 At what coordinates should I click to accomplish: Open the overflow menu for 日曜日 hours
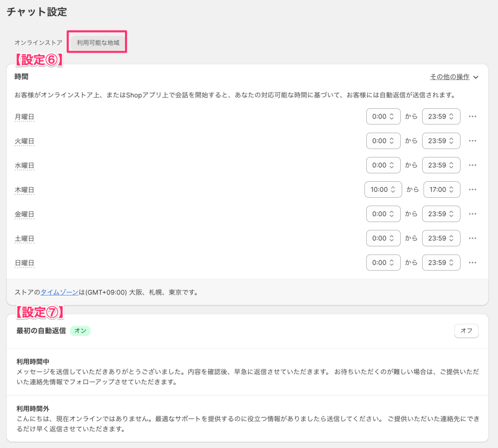(472, 262)
